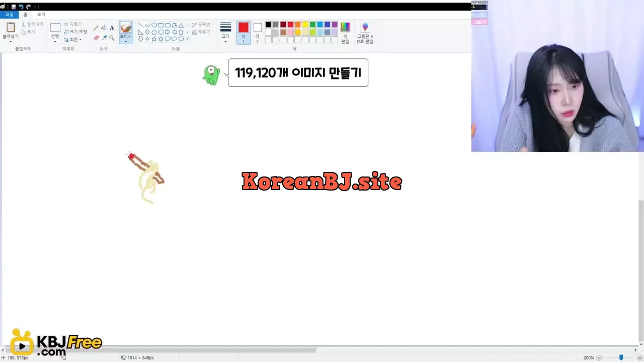Image resolution: width=644 pixels, height=362 pixels.
Task: Pick the pink color swatch
Action: coord(290,32)
